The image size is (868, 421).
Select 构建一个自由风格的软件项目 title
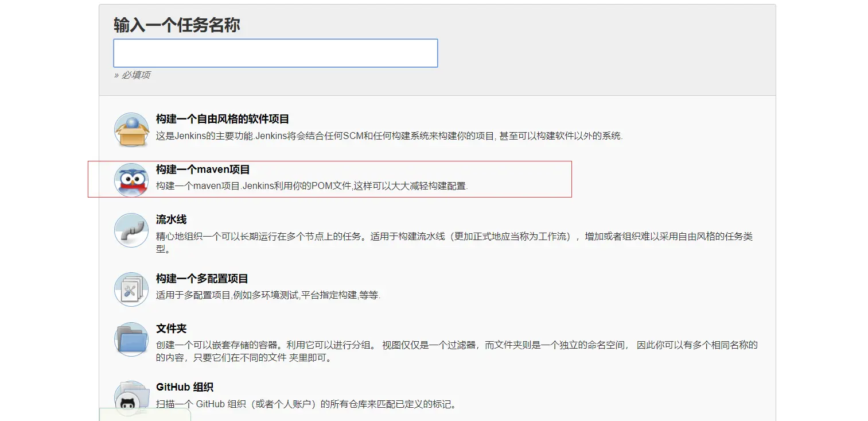pos(223,119)
